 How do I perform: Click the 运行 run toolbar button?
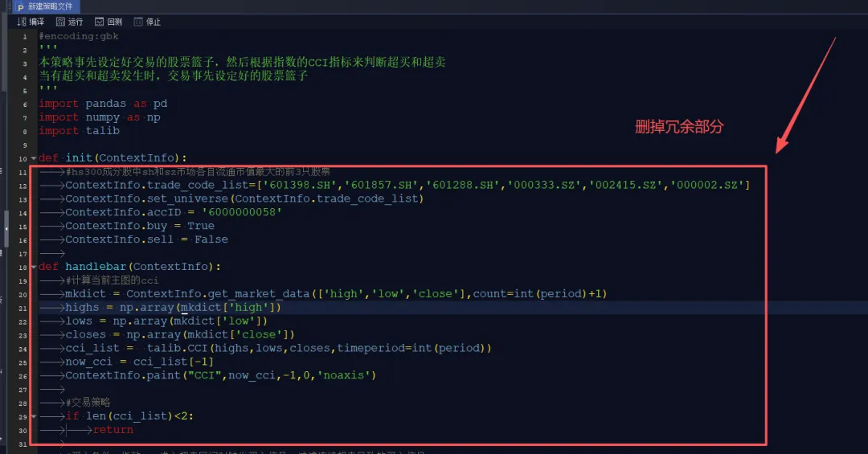69,22
